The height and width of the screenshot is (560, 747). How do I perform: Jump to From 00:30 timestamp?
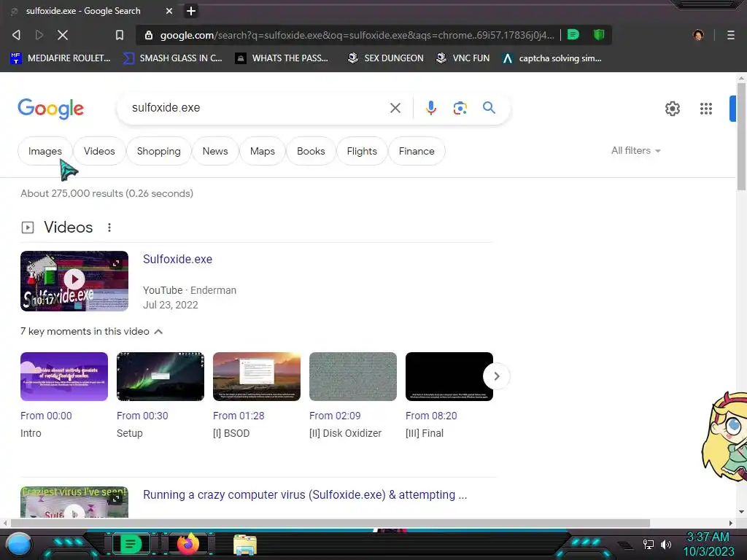(x=142, y=416)
